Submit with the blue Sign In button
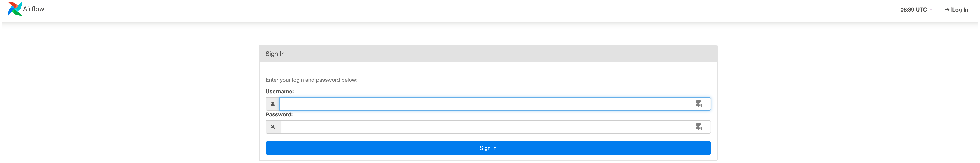Viewport: 980px width, 163px height. coord(488,148)
